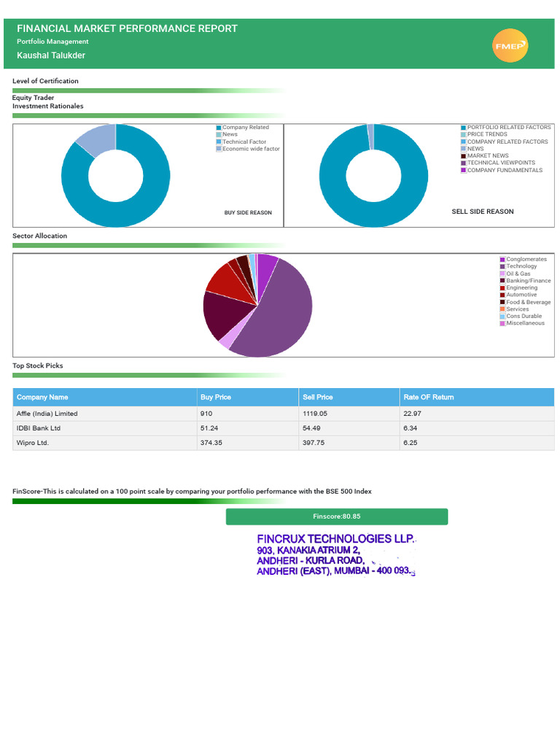Click the Equity Trader text
This screenshot has width=560, height=747.
(33, 98)
